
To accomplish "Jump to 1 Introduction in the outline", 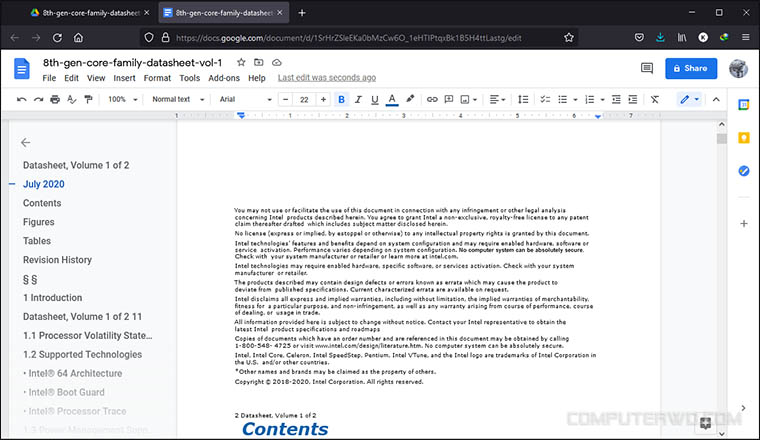I will tap(52, 298).
